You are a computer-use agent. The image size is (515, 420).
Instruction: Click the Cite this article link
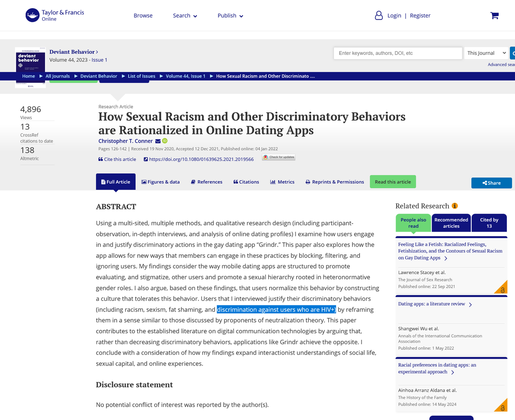point(117,159)
